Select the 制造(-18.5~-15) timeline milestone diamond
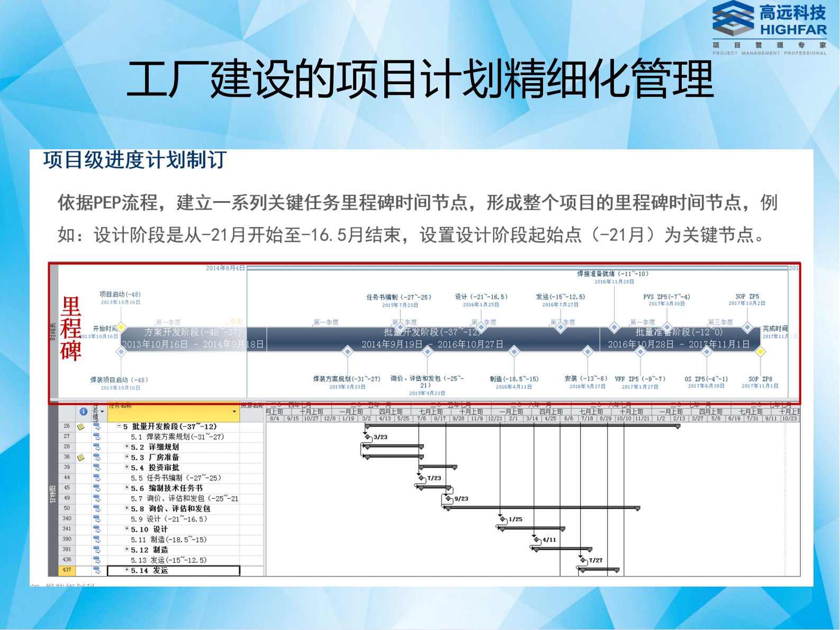Screen dimensions: 840x630 click(514, 351)
